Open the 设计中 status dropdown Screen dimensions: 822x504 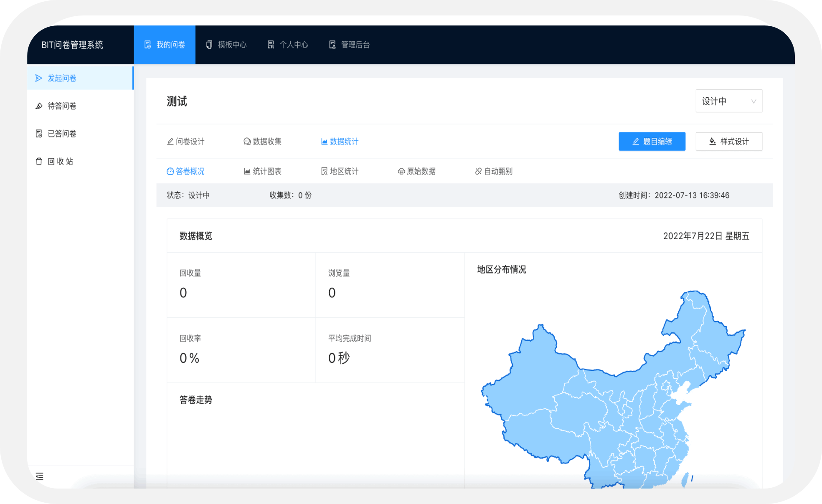728,101
